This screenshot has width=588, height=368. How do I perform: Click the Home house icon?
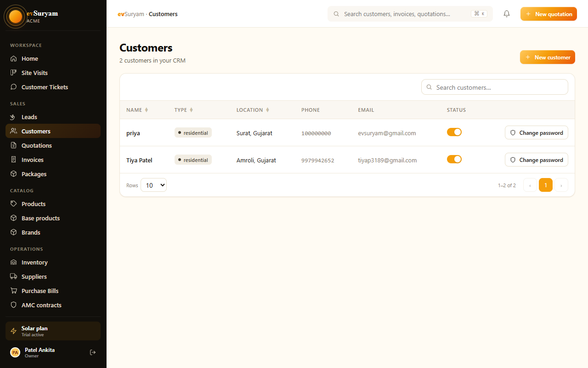pos(14,58)
